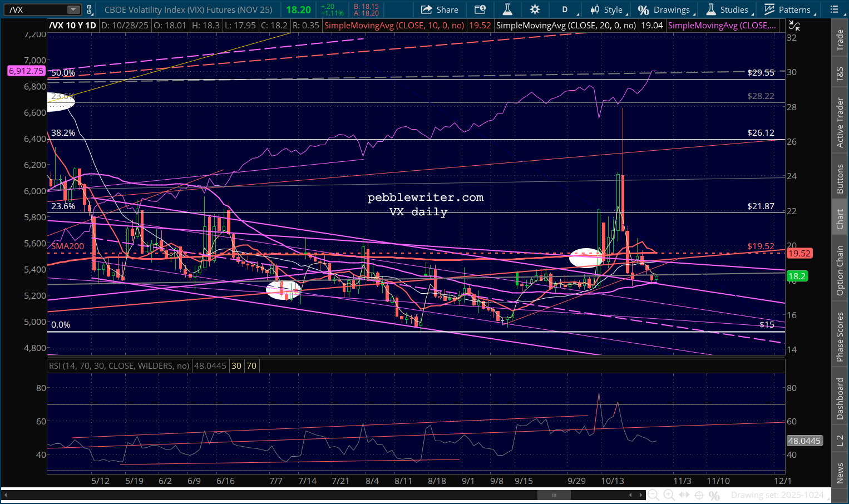Screen dimensions: 849x504
Task: Click the $29.55 level label
Action: (x=761, y=73)
